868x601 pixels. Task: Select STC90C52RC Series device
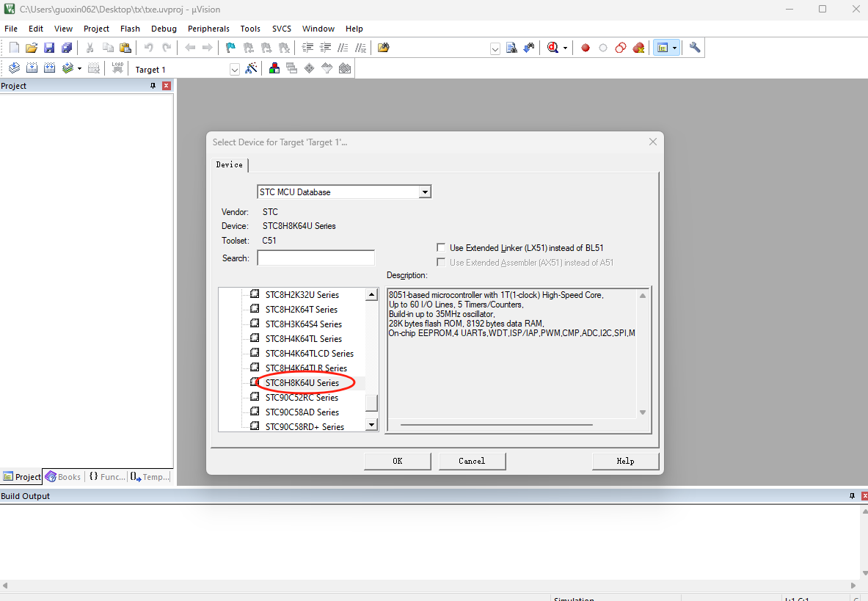pos(302,397)
